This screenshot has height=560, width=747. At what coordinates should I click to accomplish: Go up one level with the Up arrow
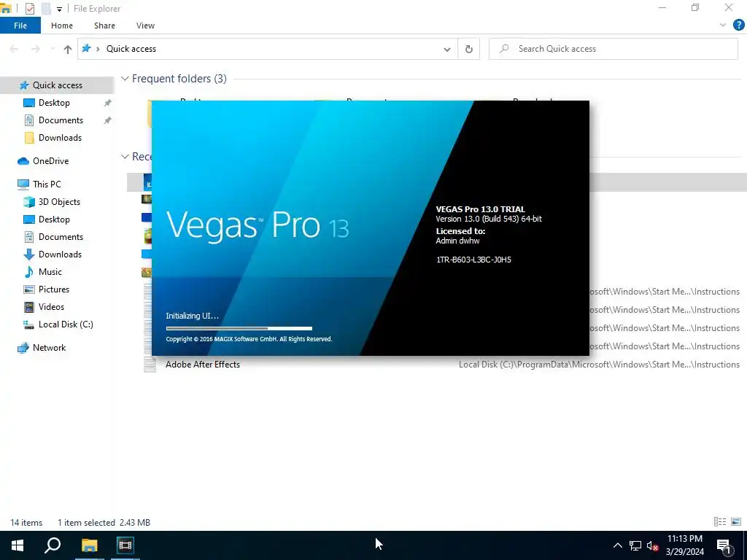pyautogui.click(x=68, y=49)
